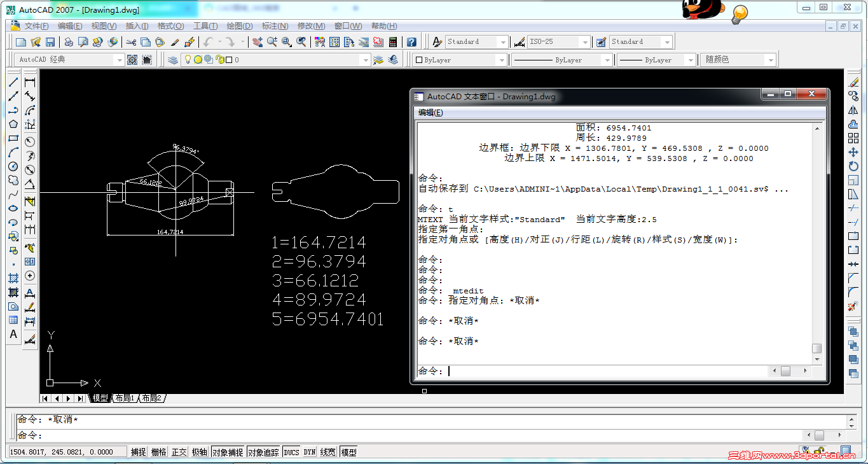The height and width of the screenshot is (464, 868).
Task: Select the Radius Dimension tool
Action: tap(30, 142)
